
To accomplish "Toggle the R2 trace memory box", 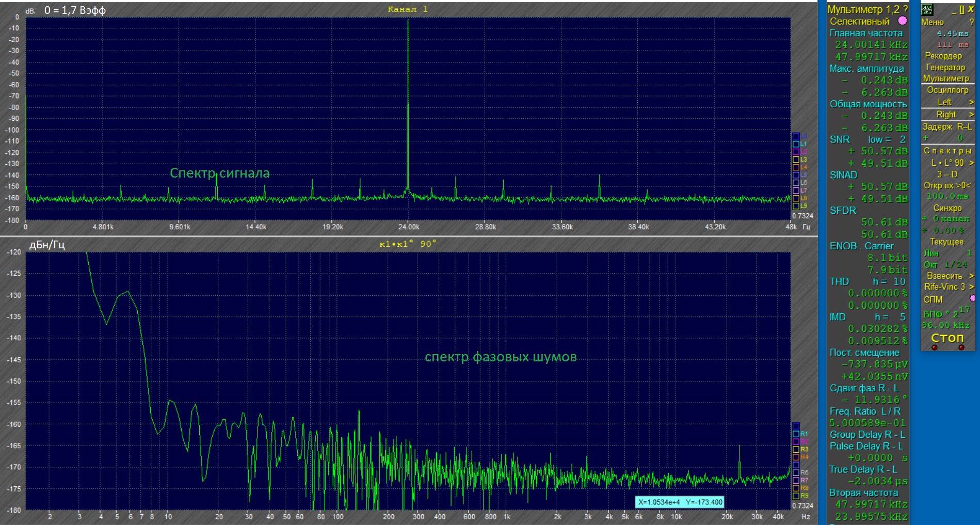I will (796, 442).
